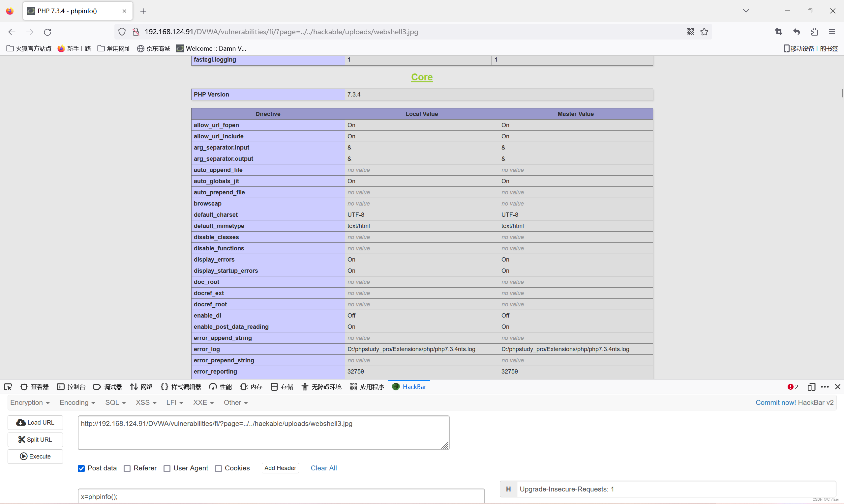Activate the devtools element picker icon
The height and width of the screenshot is (504, 844).
pyautogui.click(x=8, y=387)
